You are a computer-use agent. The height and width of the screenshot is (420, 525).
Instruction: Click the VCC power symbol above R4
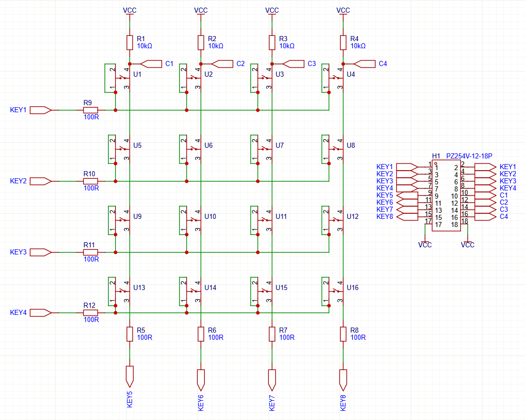click(344, 11)
